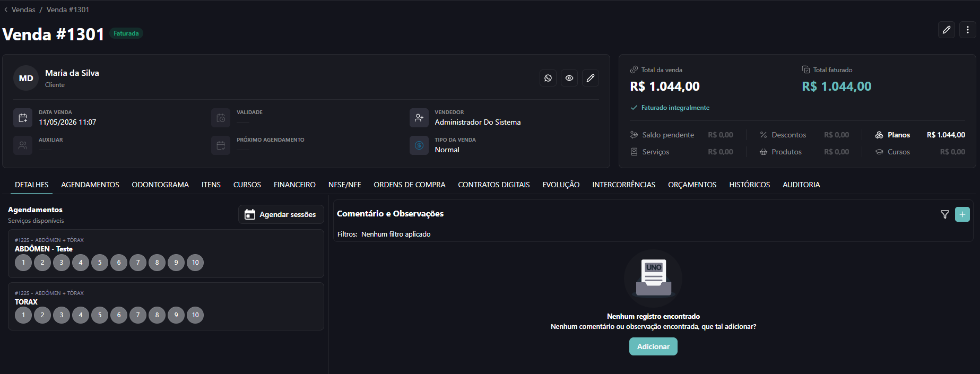Open the ODONTOGRAMA tab

coord(160,185)
